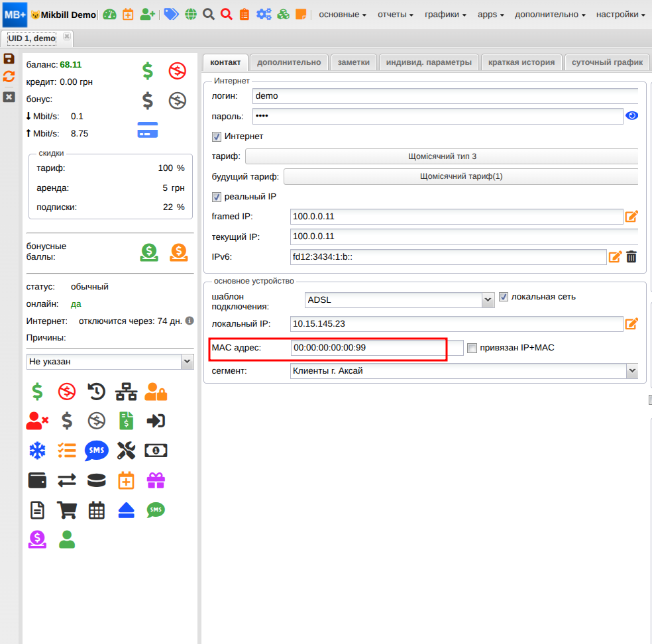Click the blue credit card icon
Viewport: 652px width, 644px height.
[148, 130]
